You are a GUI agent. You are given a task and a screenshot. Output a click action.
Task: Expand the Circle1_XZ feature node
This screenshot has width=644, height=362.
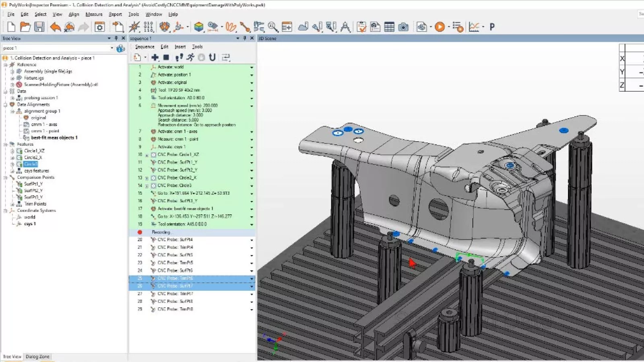coord(12,151)
